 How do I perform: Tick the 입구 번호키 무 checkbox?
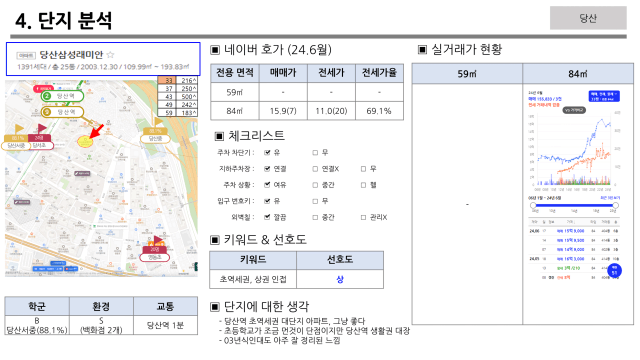pos(315,201)
